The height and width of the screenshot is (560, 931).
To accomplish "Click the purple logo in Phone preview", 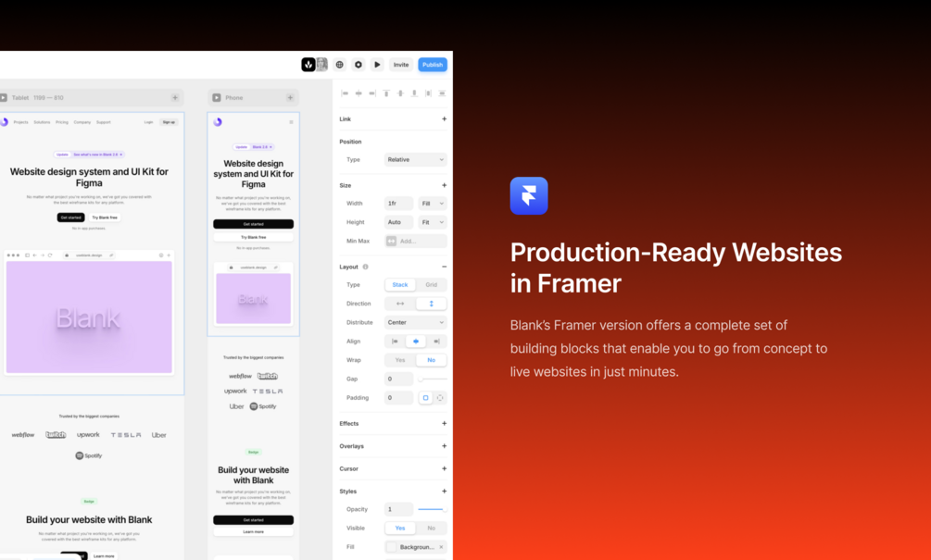I will tap(218, 121).
